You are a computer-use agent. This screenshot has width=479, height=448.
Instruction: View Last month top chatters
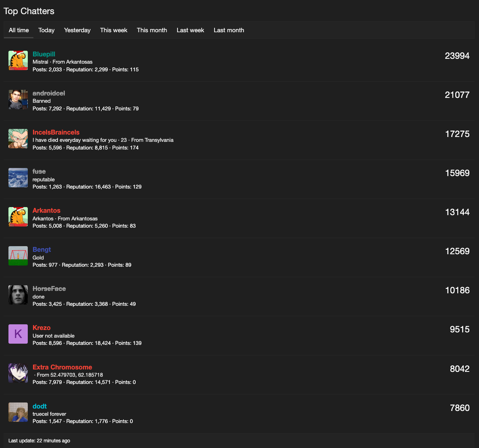tap(229, 30)
